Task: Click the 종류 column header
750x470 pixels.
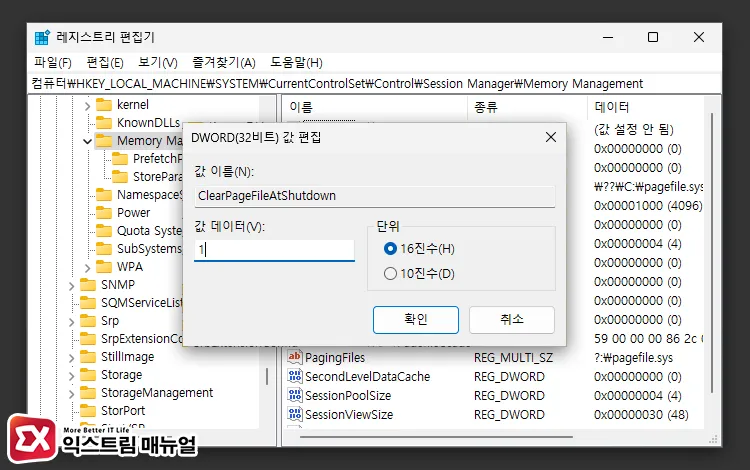Action: [527, 107]
